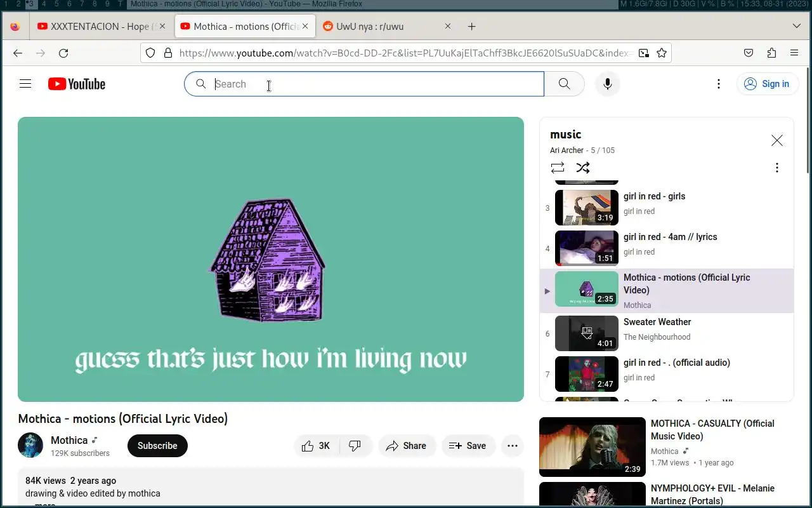The height and width of the screenshot is (508, 812).
Task: Open site shield tracking protection info
Action: point(150,53)
